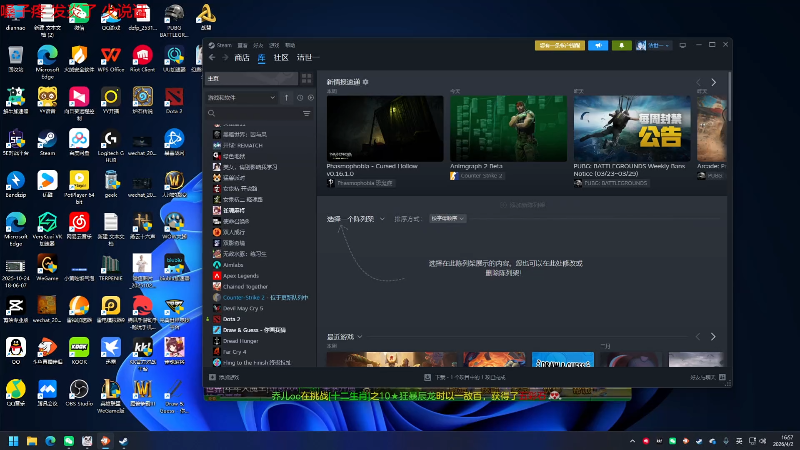This screenshot has height=450, width=800.
Task: Open the Riot Client desktop icon
Action: click(142, 59)
